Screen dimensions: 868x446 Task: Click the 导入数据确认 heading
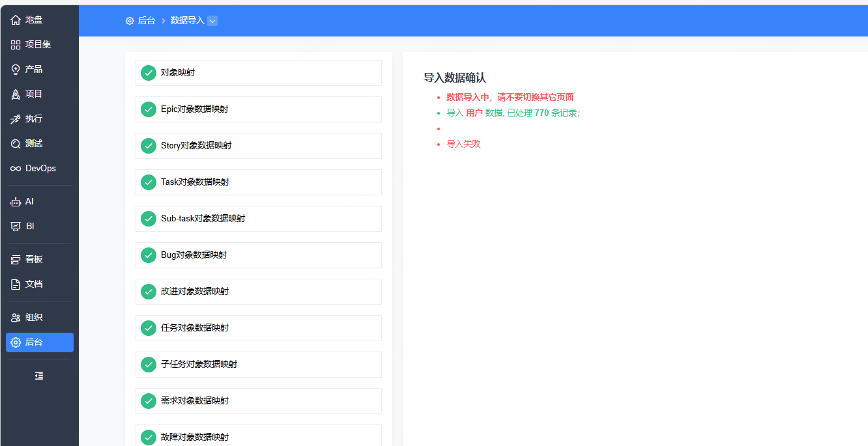455,78
